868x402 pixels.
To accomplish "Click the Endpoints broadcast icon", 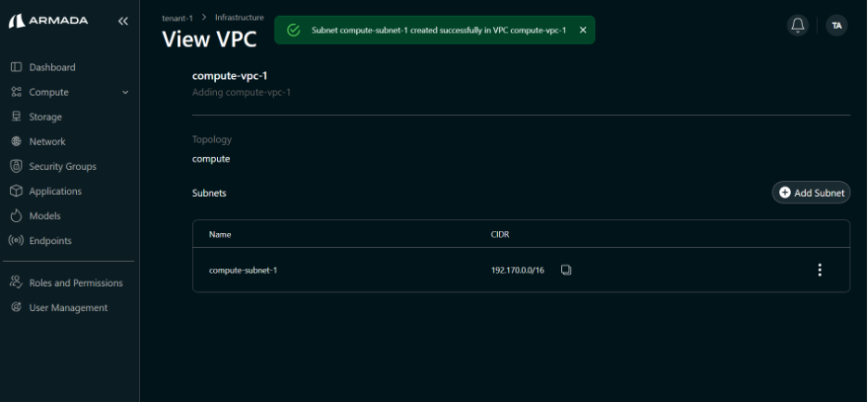I will click(16, 240).
